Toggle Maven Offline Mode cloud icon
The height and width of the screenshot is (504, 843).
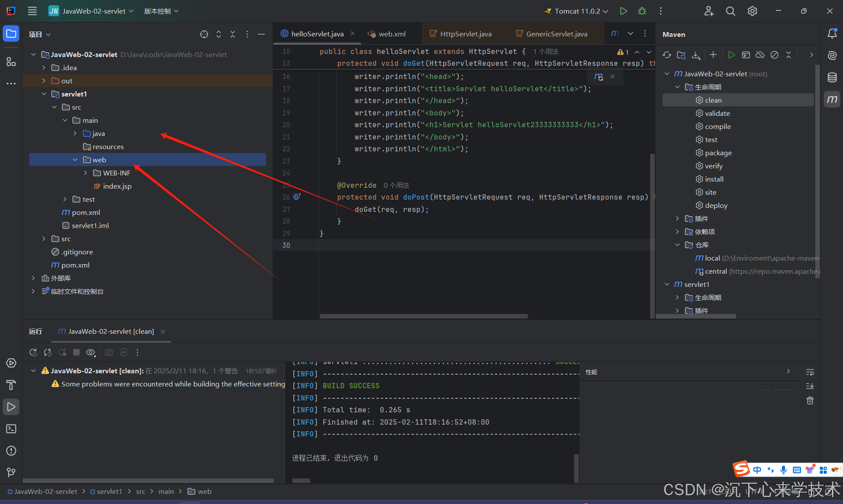point(760,55)
